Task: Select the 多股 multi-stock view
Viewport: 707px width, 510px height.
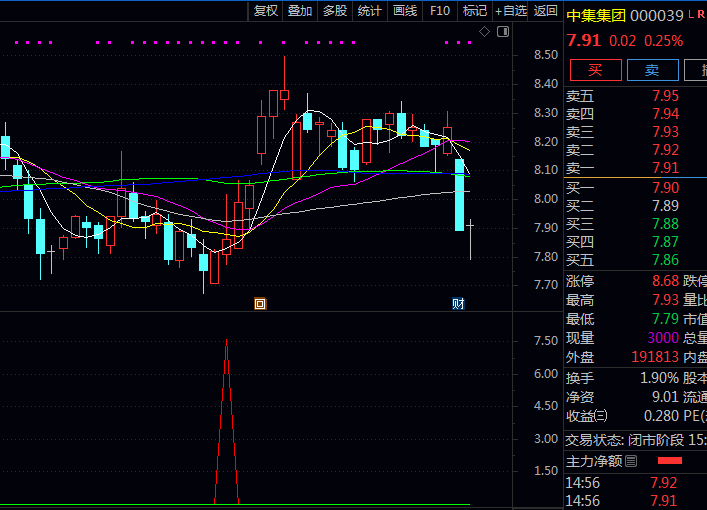Action: click(334, 11)
